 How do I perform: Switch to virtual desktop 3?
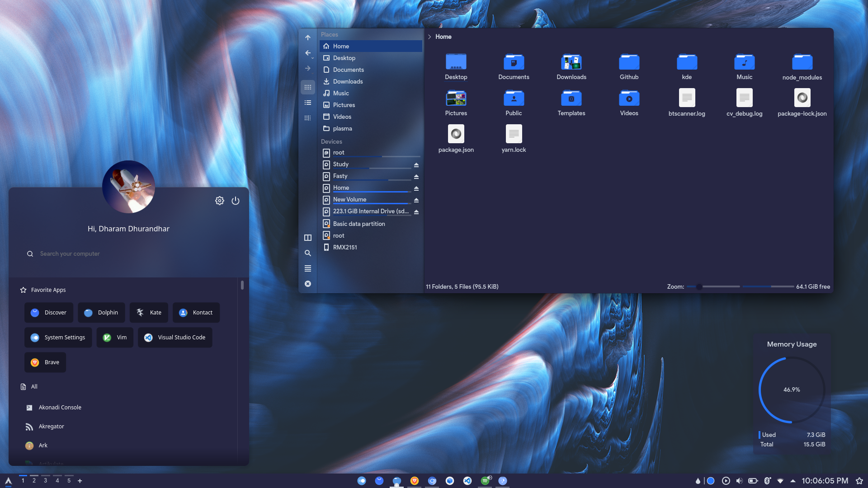(45, 480)
